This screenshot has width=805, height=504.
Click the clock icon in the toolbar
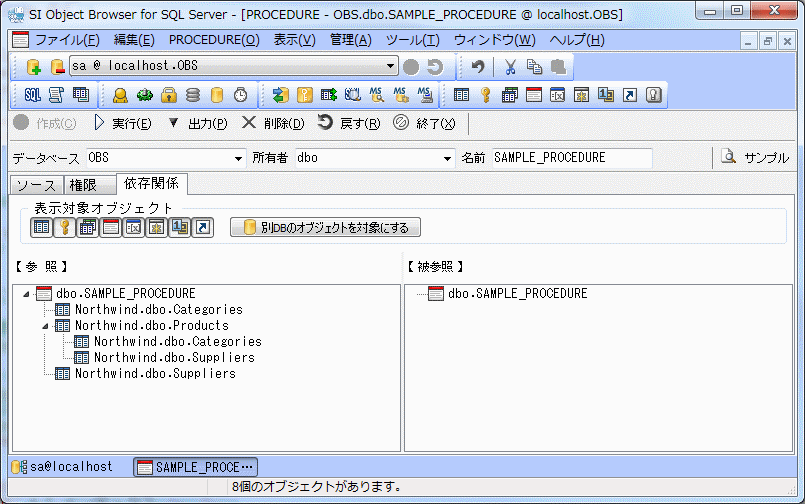click(x=241, y=95)
